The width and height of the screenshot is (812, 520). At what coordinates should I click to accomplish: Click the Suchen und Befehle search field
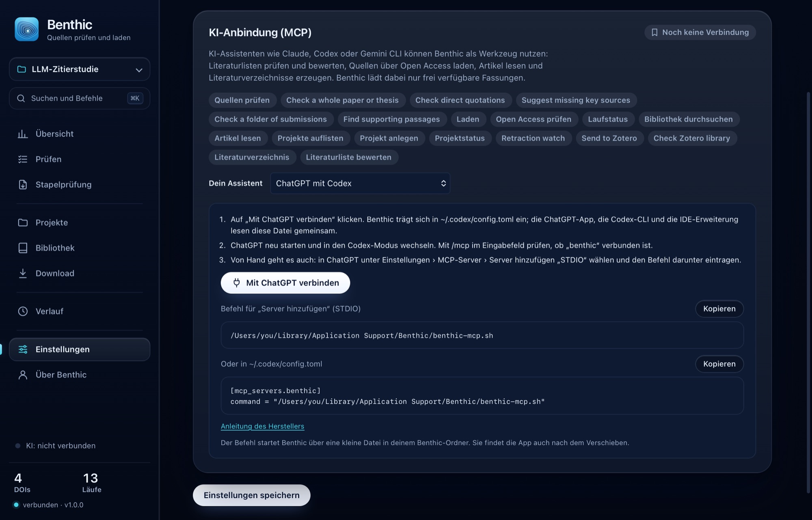(x=80, y=98)
